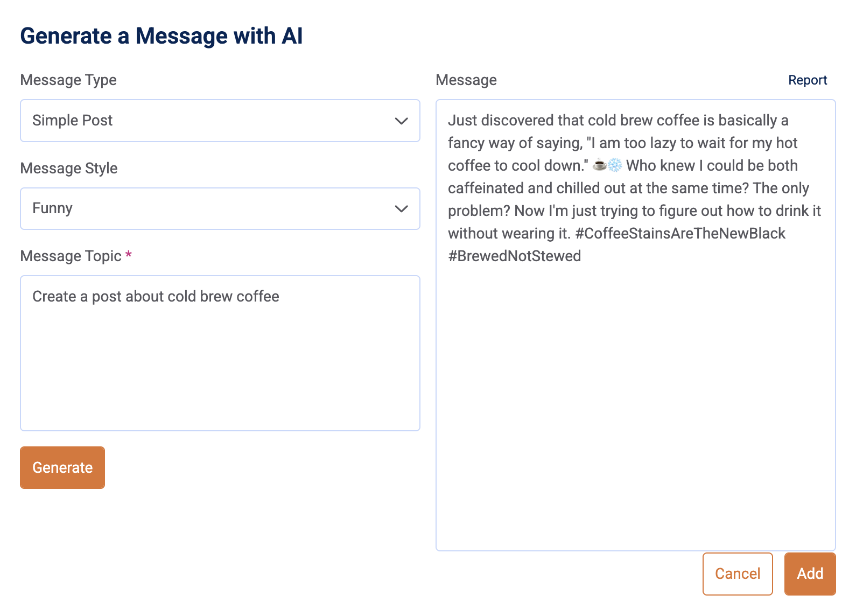Click the snowflake emoji in the message
856x616 pixels.
click(614, 165)
